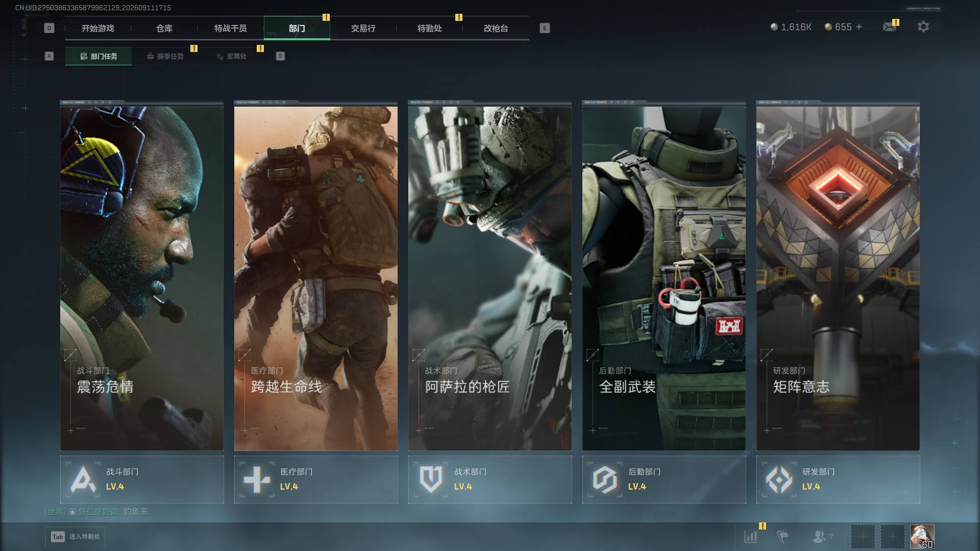Screen dimensions: 980x551
Task: Click the 医疗部门 cross emblem icon
Action: pyautogui.click(x=257, y=480)
